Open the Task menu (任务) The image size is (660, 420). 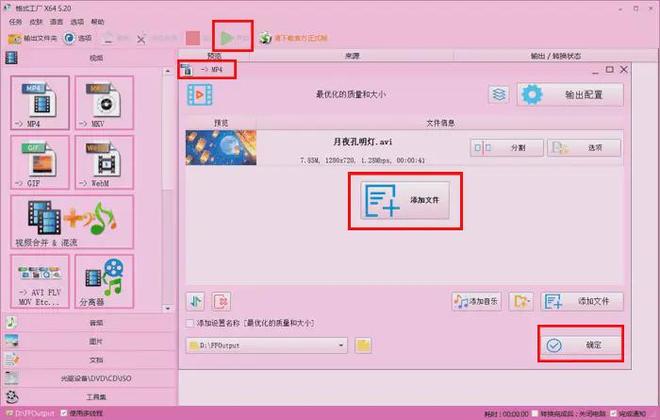pos(16,21)
